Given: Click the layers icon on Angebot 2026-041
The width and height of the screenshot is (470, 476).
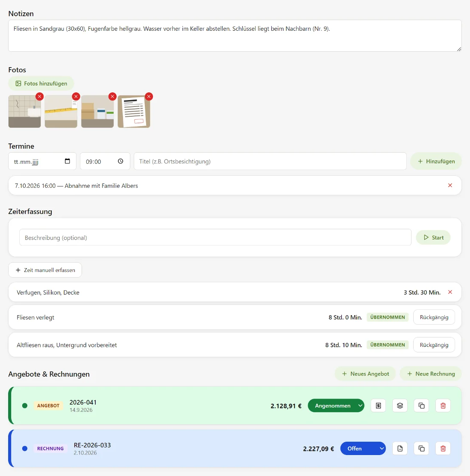Looking at the screenshot, I should click(400, 405).
